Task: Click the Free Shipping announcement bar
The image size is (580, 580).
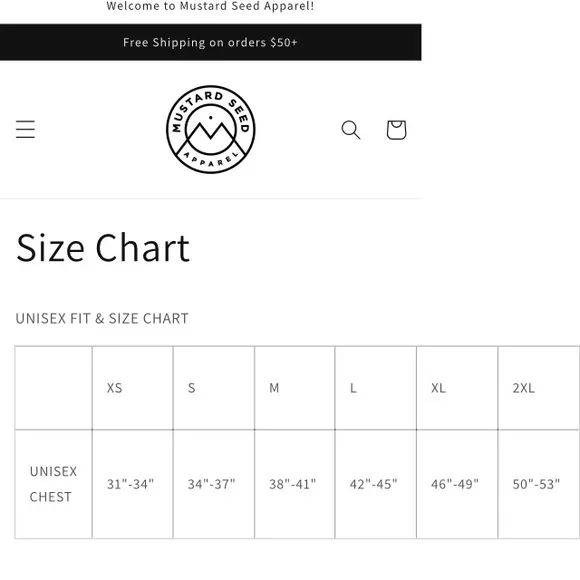Action: (x=210, y=42)
